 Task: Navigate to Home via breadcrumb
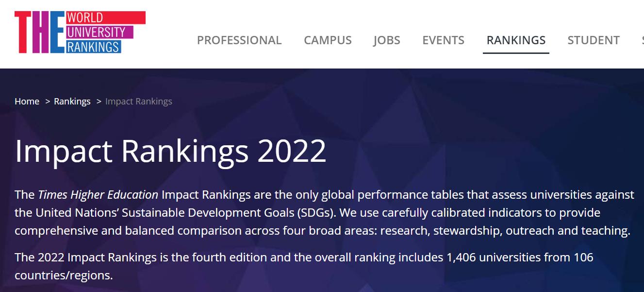coord(27,101)
